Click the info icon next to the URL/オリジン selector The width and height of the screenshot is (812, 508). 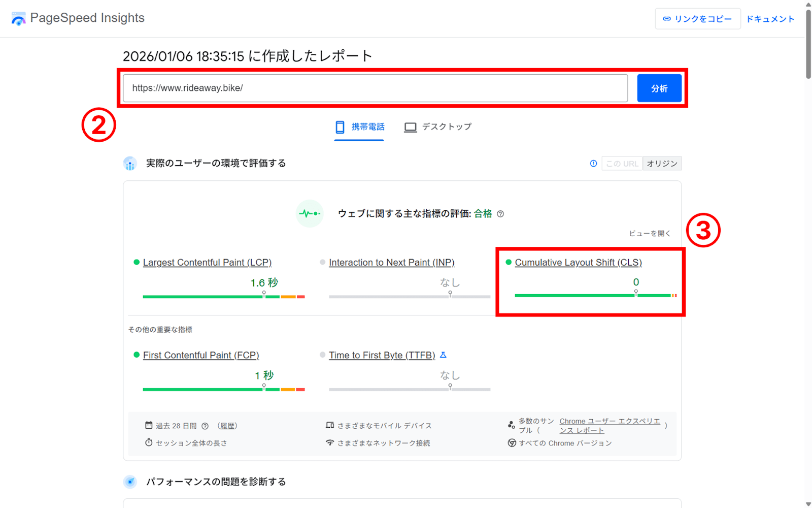pyautogui.click(x=593, y=163)
